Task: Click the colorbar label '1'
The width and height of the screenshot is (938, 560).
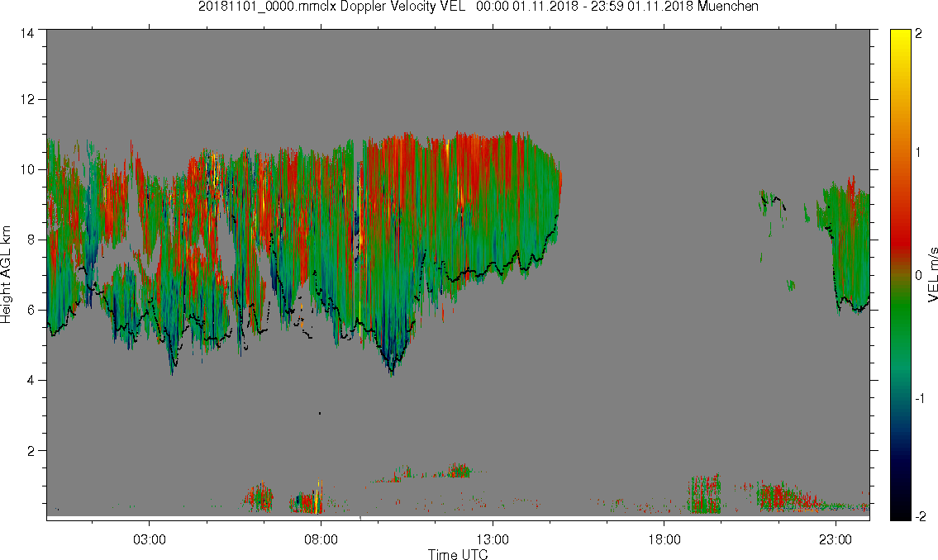Action: [918, 153]
